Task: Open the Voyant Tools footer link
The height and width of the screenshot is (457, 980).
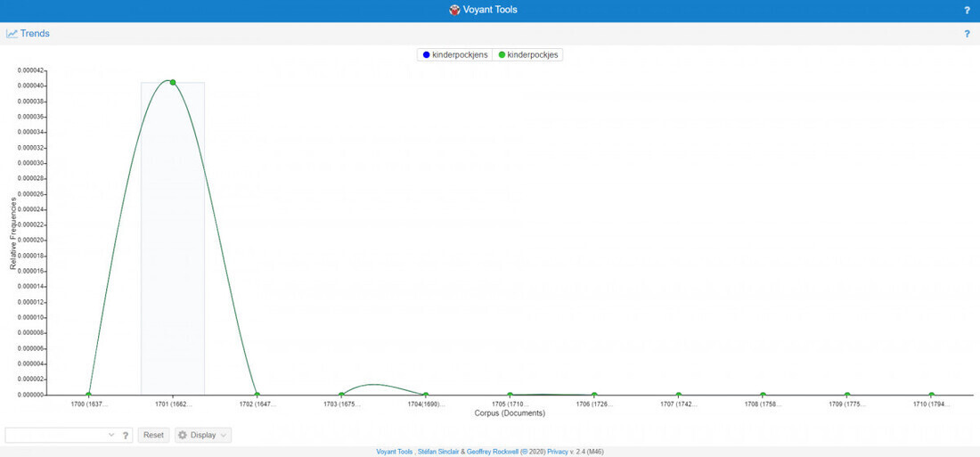Action: [x=395, y=452]
